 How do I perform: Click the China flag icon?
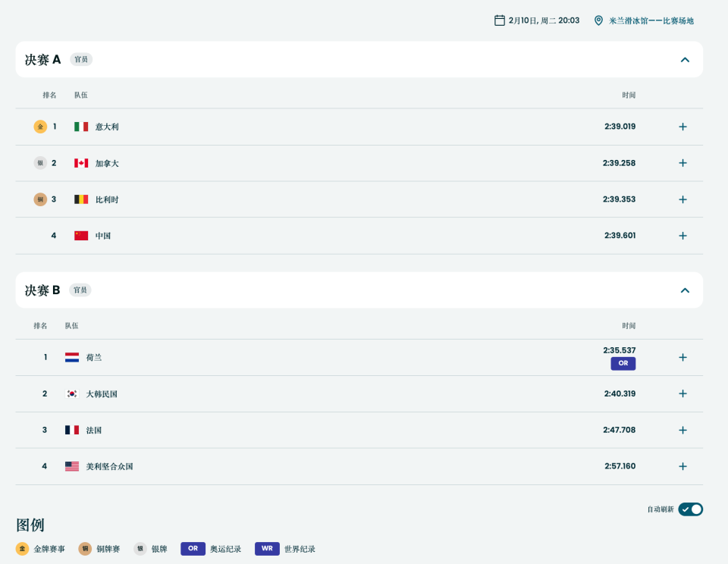81,235
